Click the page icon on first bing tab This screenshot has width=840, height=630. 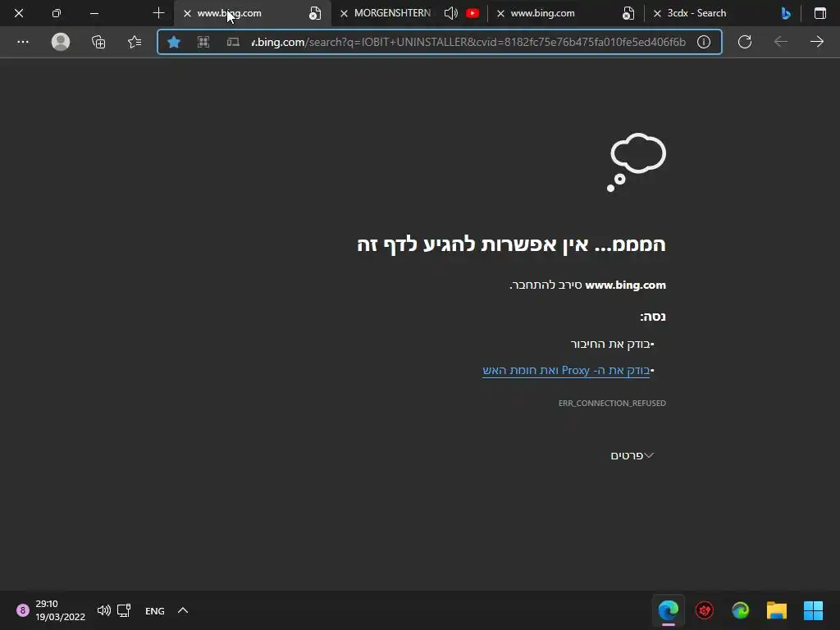tap(315, 13)
